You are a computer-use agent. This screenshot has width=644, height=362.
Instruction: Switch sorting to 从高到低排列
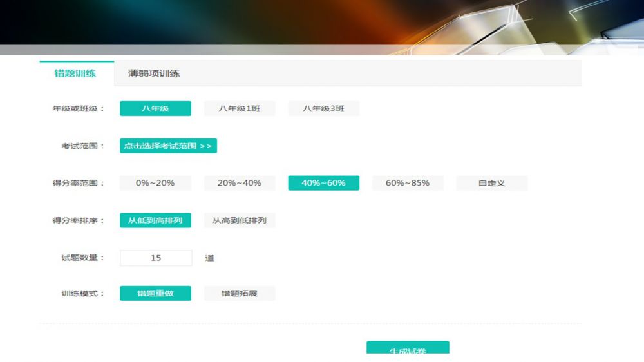[240, 220]
